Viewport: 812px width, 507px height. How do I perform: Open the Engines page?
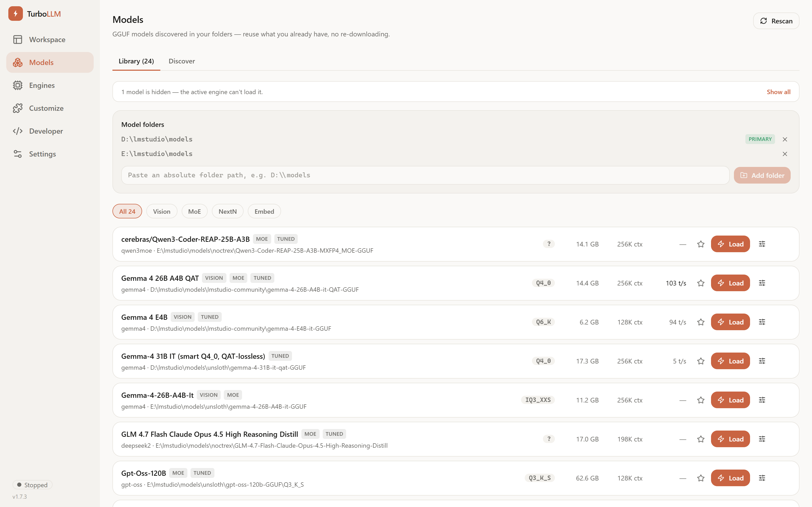pos(50,85)
